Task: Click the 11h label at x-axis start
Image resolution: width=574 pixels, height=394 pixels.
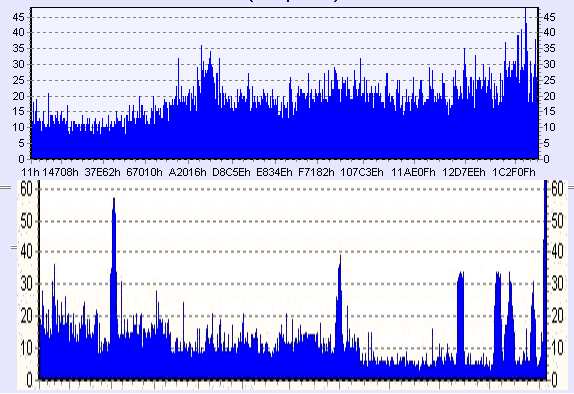Action: 30,172
